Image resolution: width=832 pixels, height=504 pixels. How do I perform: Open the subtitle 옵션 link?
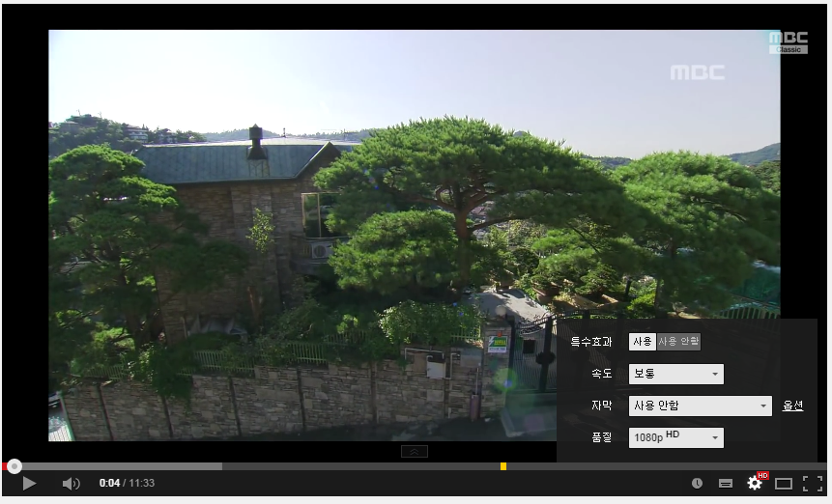click(x=792, y=406)
